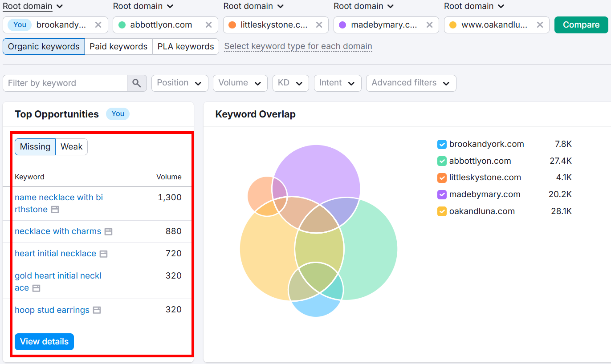The image size is (611, 364).
Task: Switch to the Weak opportunities tab
Action: click(x=72, y=147)
